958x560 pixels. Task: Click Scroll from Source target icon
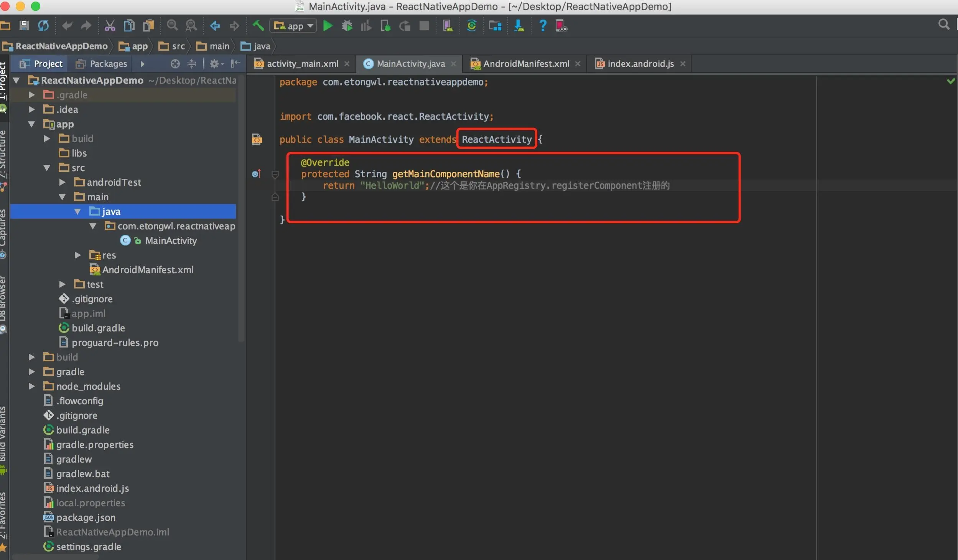coord(175,64)
